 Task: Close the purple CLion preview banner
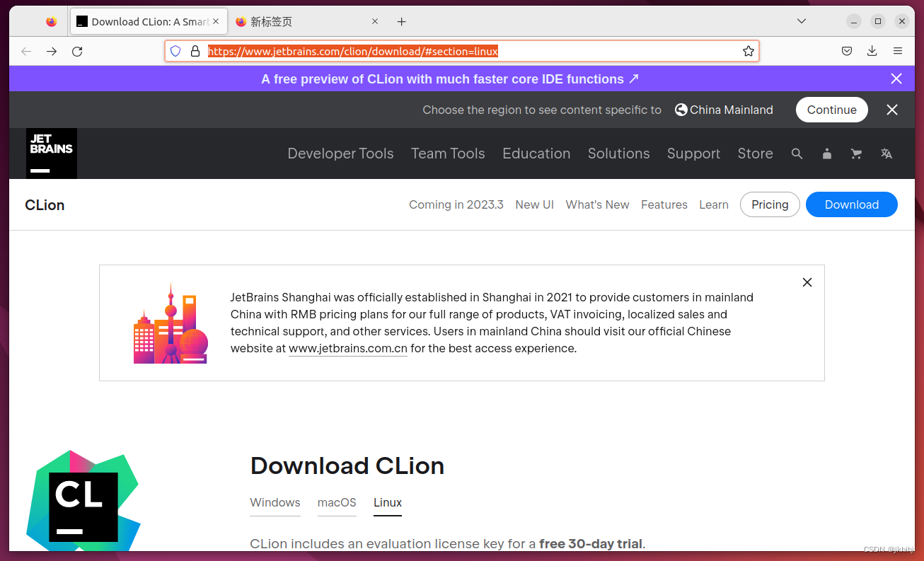896,79
